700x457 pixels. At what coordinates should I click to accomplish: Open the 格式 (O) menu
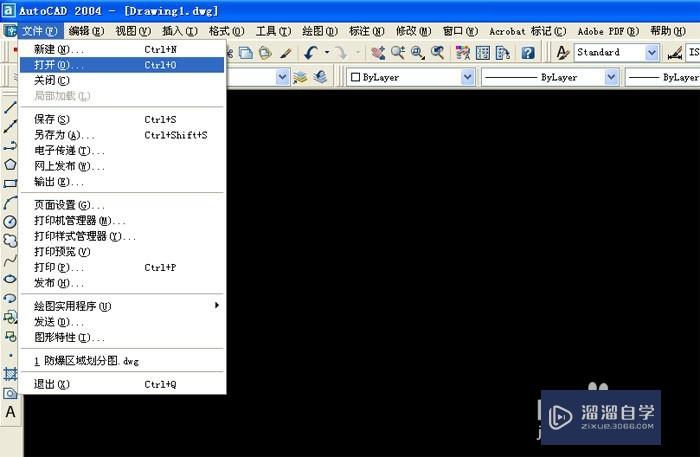(226, 31)
